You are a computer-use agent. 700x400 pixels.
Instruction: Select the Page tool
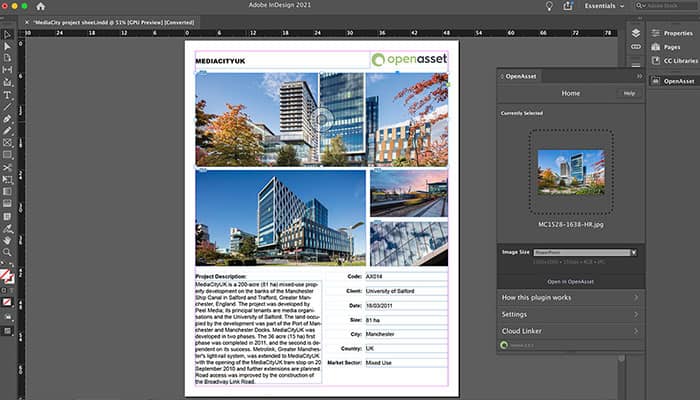[7, 58]
